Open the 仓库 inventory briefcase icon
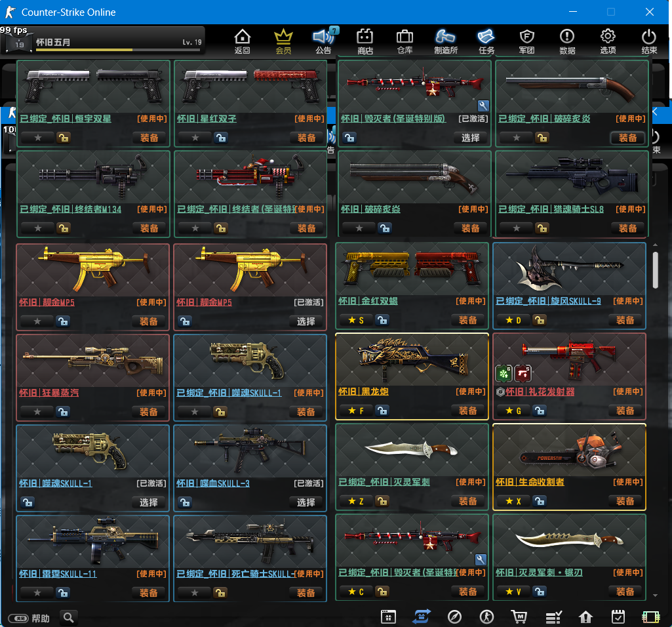The width and height of the screenshot is (672, 627). 405,41
